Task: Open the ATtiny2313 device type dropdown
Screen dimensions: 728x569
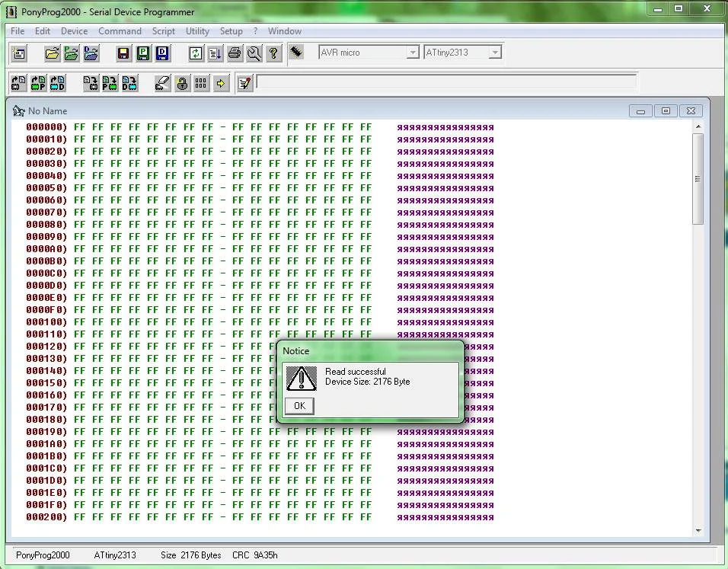Action: pos(495,53)
